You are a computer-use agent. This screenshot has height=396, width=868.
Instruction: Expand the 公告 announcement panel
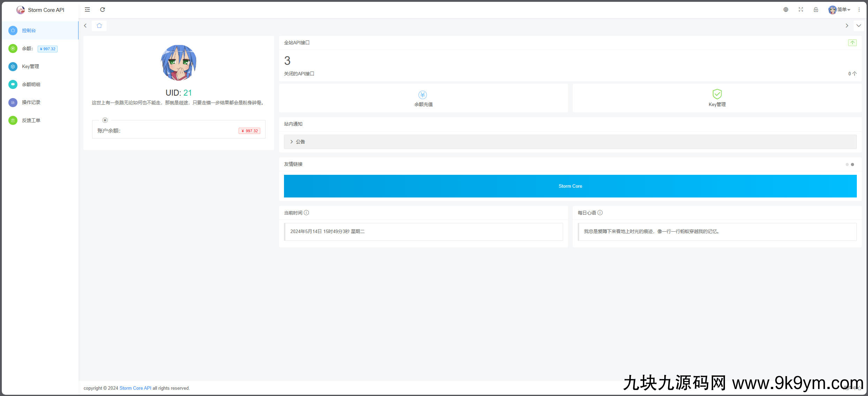pos(300,141)
